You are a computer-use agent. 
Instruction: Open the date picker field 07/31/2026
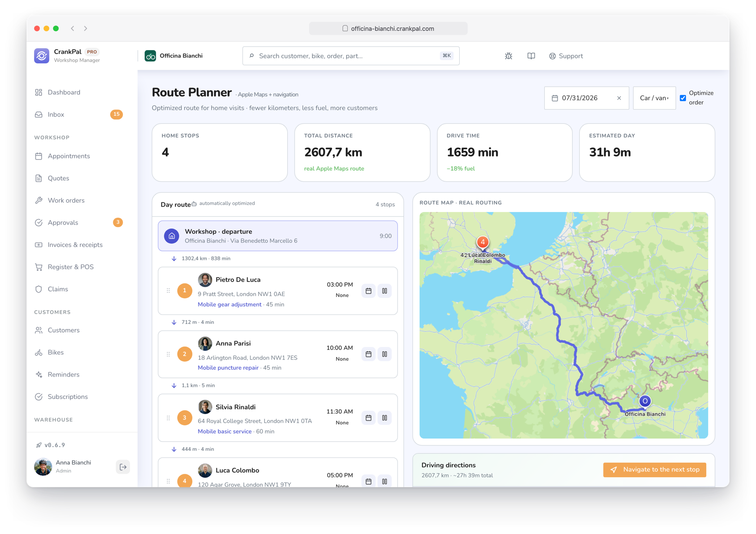586,98
